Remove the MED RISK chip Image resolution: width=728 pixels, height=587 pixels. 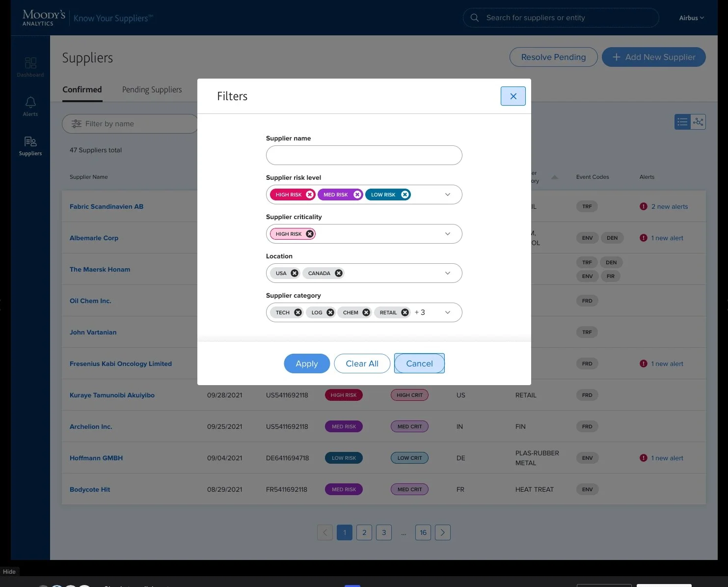pos(357,195)
